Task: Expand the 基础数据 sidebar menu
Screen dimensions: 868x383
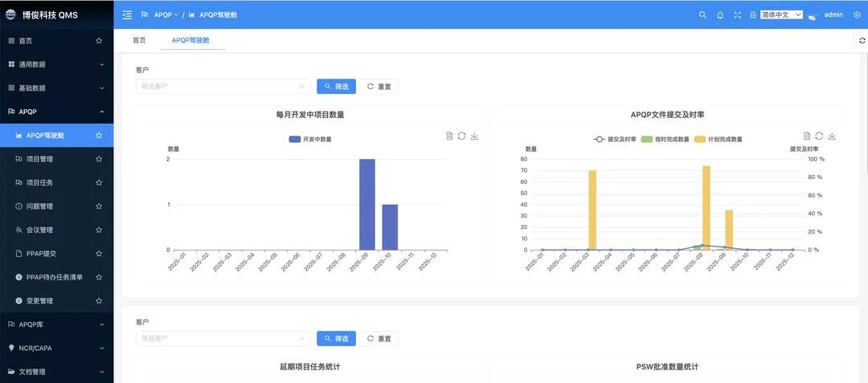Action: 56,88
